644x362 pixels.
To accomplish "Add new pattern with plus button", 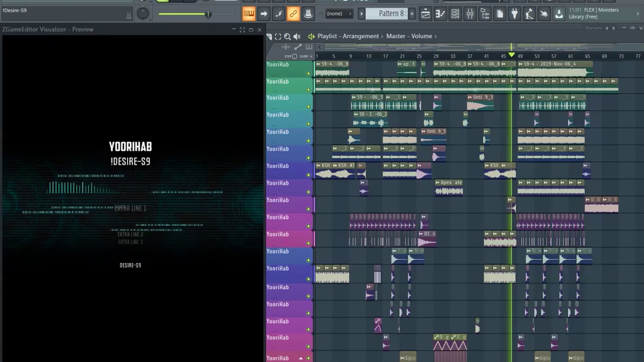I will click(412, 14).
